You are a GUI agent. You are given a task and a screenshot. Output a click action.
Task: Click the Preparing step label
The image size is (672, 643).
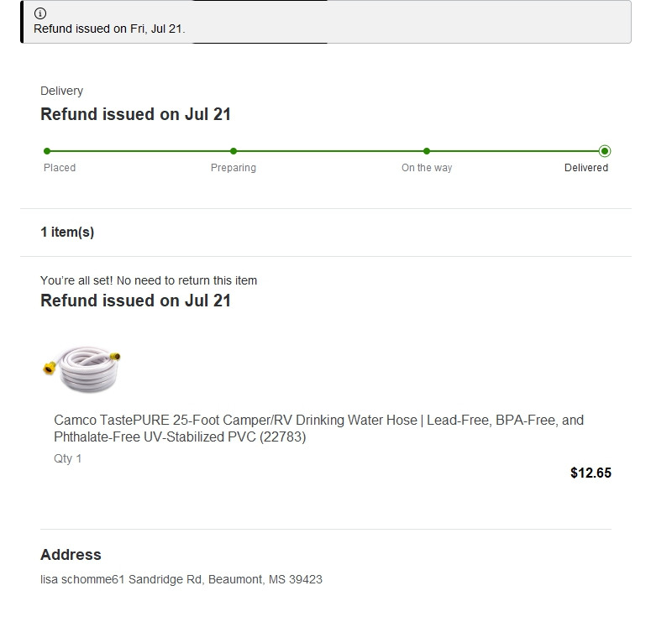[x=234, y=168]
